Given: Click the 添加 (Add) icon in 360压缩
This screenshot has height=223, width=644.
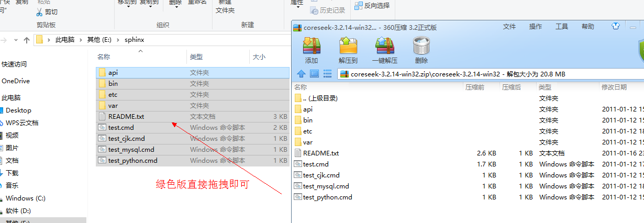Looking at the screenshot, I should coord(312,47).
